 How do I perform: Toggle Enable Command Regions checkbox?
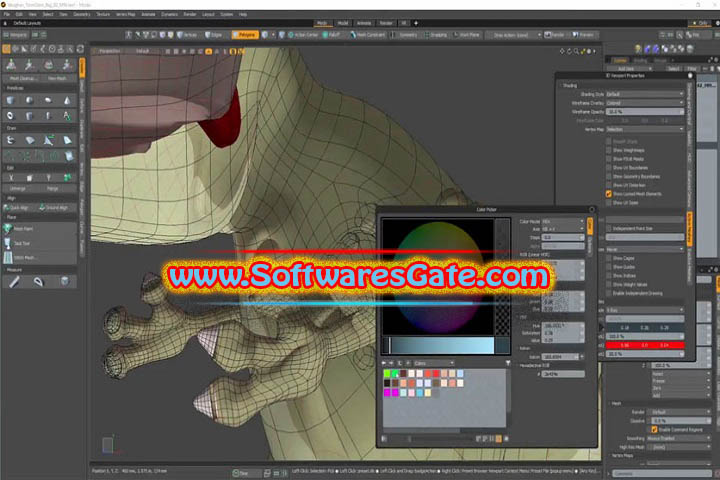654,429
